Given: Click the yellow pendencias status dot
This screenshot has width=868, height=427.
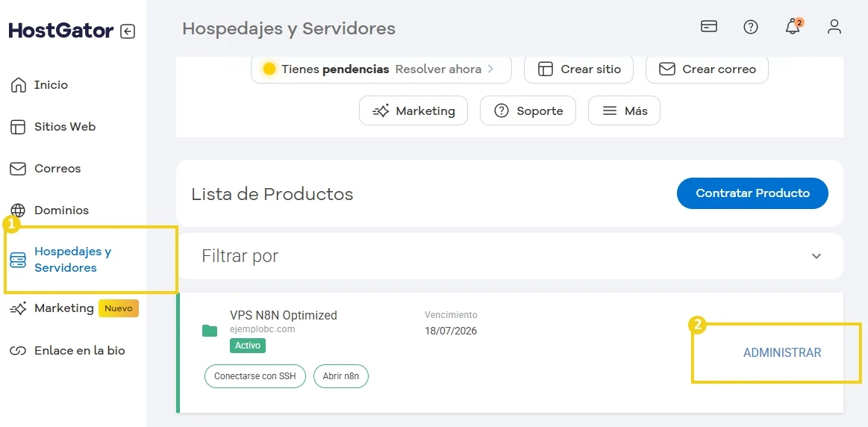Looking at the screenshot, I should [269, 69].
